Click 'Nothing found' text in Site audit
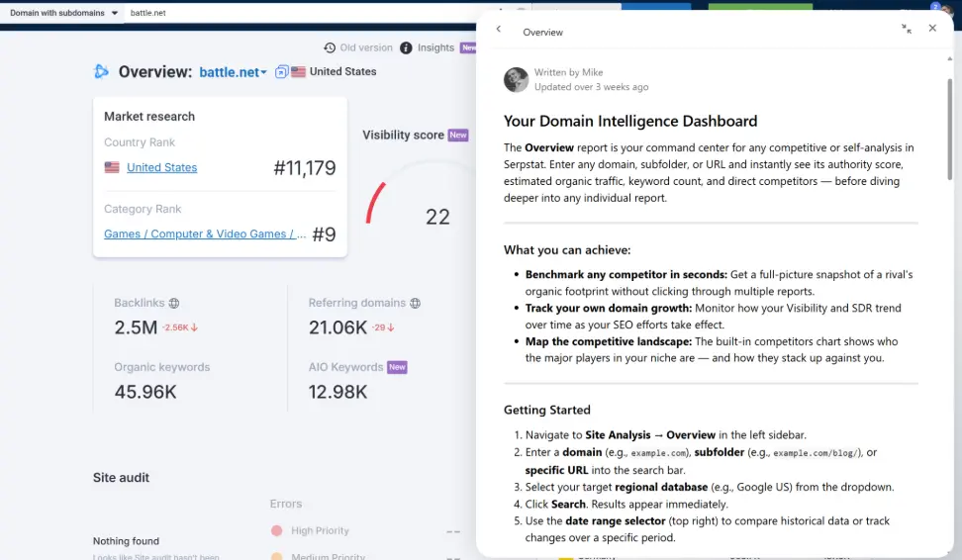The height and width of the screenshot is (560, 962). click(x=126, y=541)
